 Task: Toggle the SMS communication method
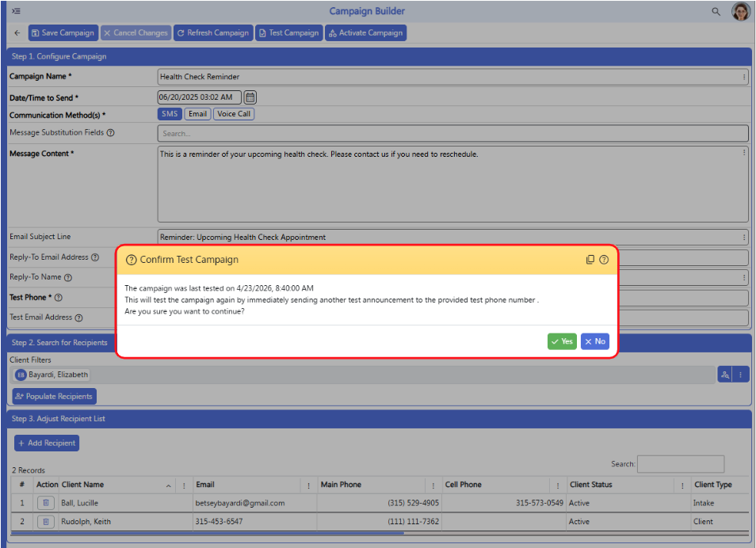170,114
